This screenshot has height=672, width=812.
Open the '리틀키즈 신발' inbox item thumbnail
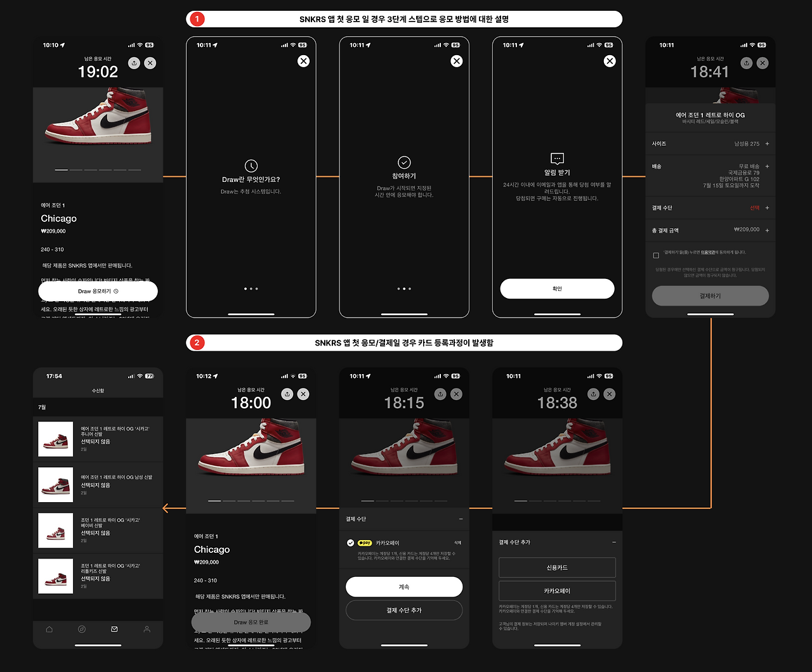pyautogui.click(x=56, y=576)
